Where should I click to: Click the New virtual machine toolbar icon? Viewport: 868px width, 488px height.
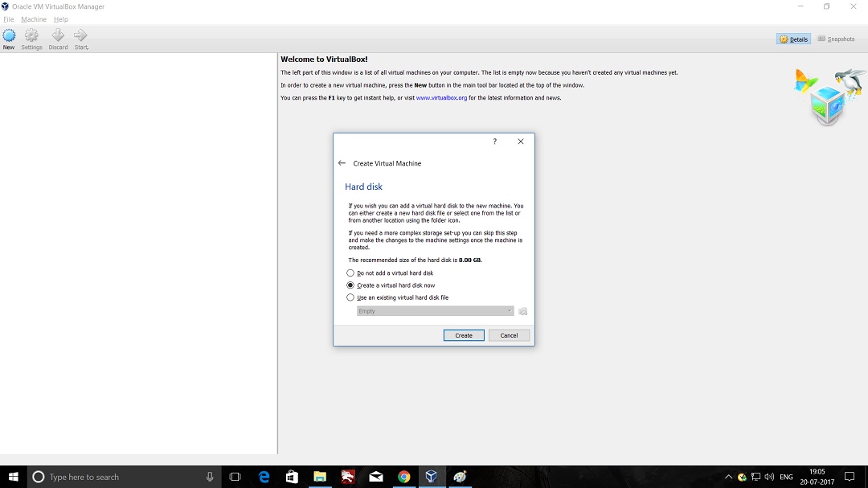[x=9, y=37]
